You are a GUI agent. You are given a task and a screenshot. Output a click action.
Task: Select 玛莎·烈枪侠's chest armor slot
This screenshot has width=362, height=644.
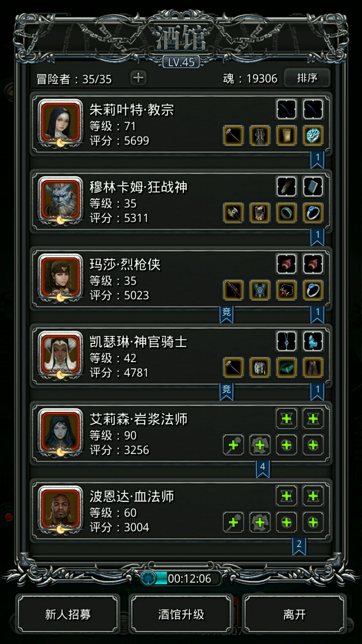point(260,290)
